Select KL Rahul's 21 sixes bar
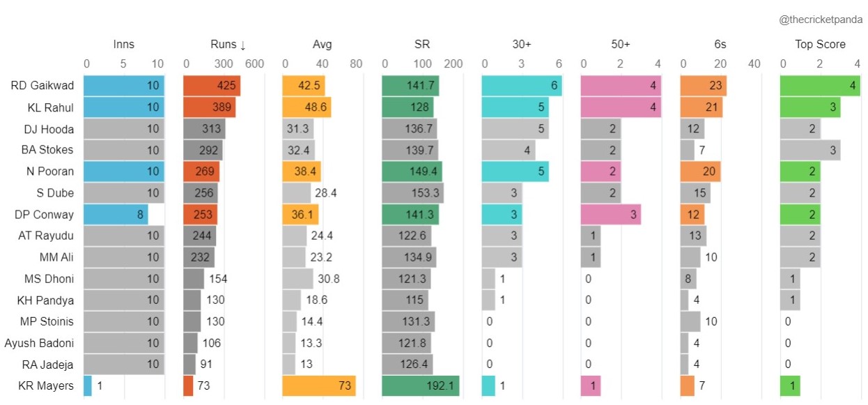 [702, 107]
